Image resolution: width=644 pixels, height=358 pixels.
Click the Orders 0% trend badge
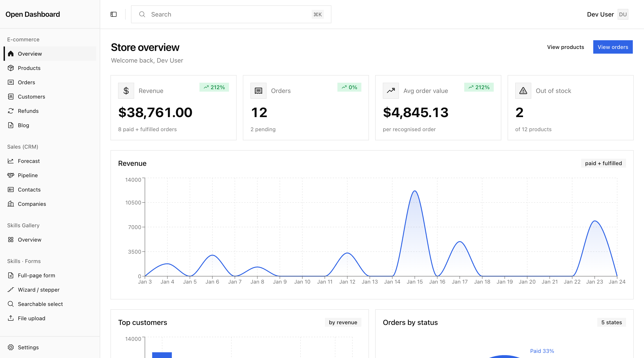[x=349, y=87]
